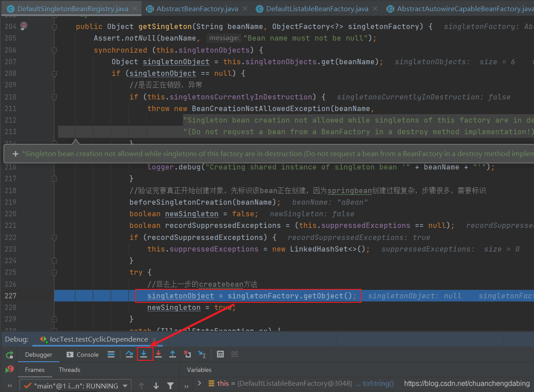Close IocTest.testCyclicDependence debug tab
Screen dimensions: 534x392
tap(154, 339)
